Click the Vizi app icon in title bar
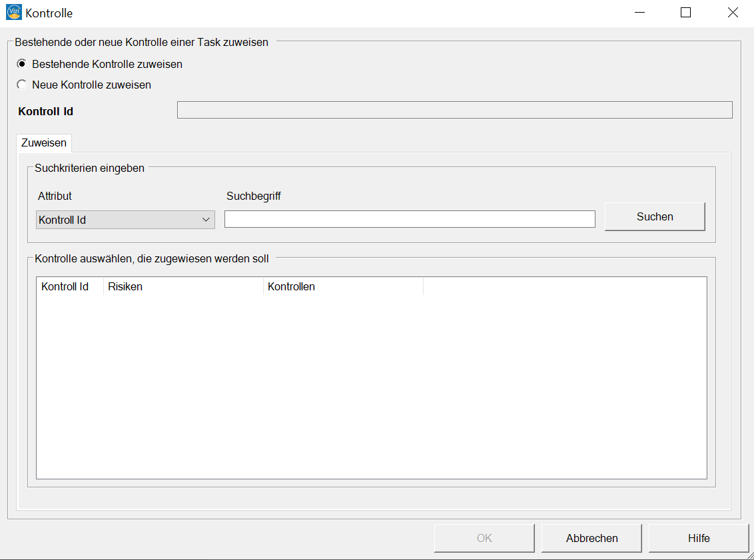 click(13, 13)
